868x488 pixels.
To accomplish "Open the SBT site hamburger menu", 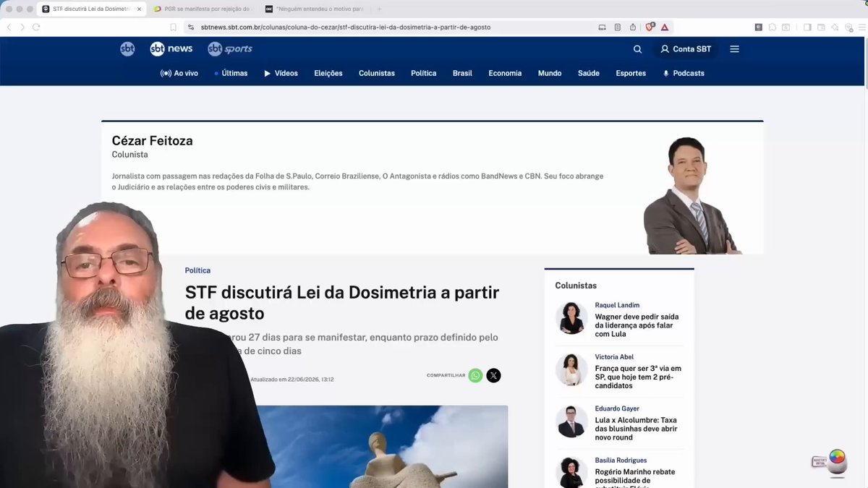I will coord(734,49).
